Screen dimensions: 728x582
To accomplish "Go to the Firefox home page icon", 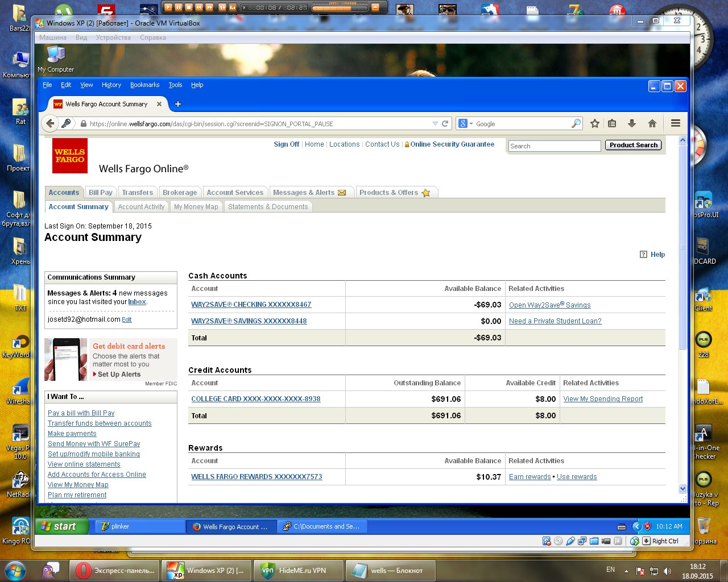I will [652, 123].
